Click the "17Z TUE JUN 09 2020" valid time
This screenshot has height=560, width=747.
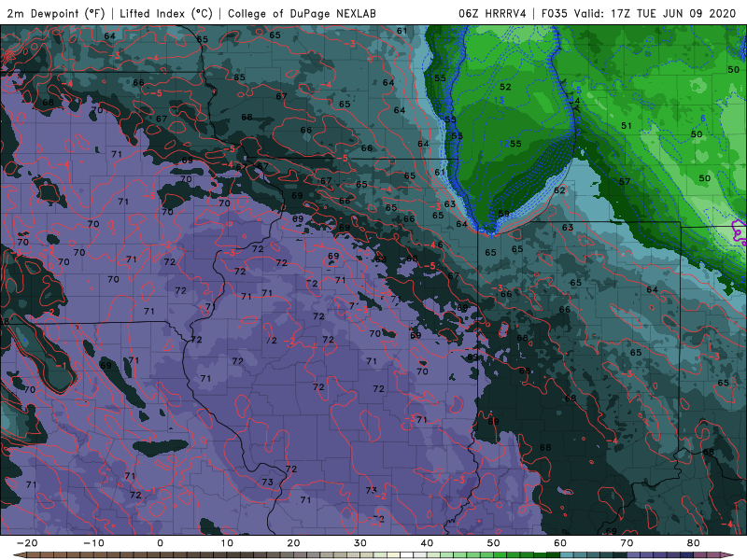pyautogui.click(x=673, y=13)
